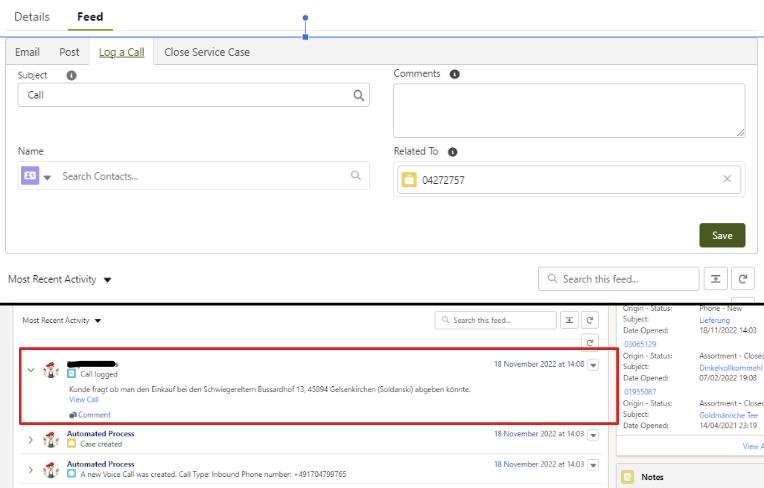Click the upper feed expand-all icon
Screen dimensions: 764x488
[x=715, y=279]
